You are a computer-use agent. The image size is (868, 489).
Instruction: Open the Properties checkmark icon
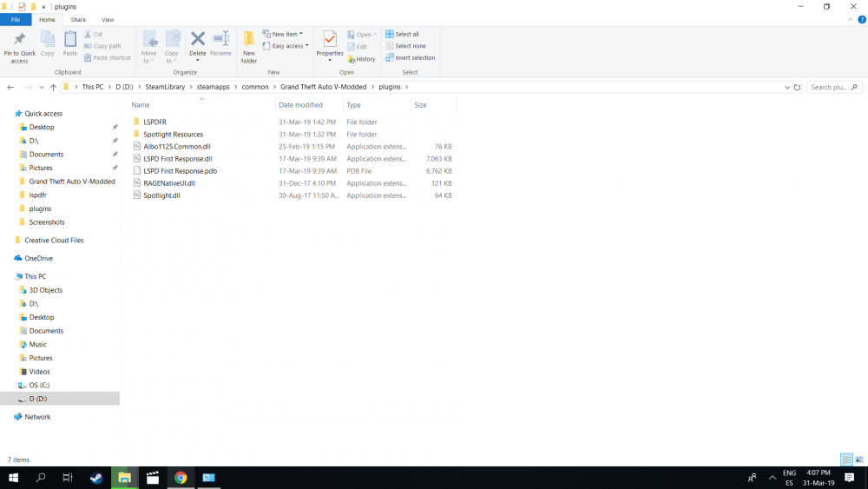pyautogui.click(x=330, y=39)
